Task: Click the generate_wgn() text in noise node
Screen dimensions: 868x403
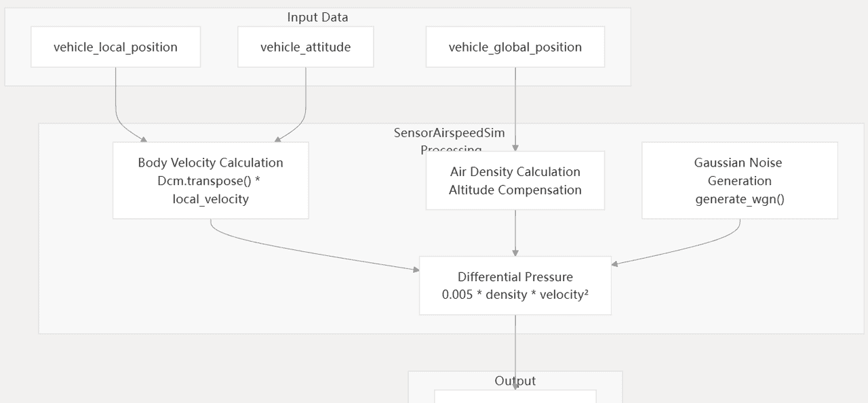Action: (x=739, y=199)
